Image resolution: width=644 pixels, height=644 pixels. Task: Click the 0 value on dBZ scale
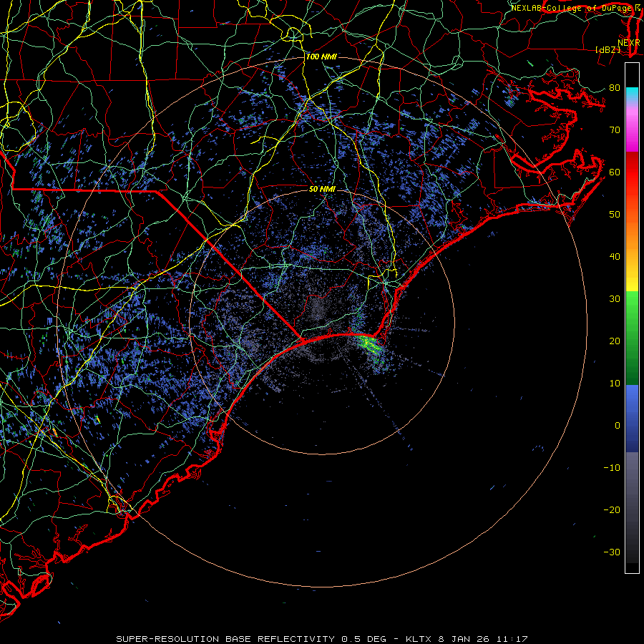618,426
